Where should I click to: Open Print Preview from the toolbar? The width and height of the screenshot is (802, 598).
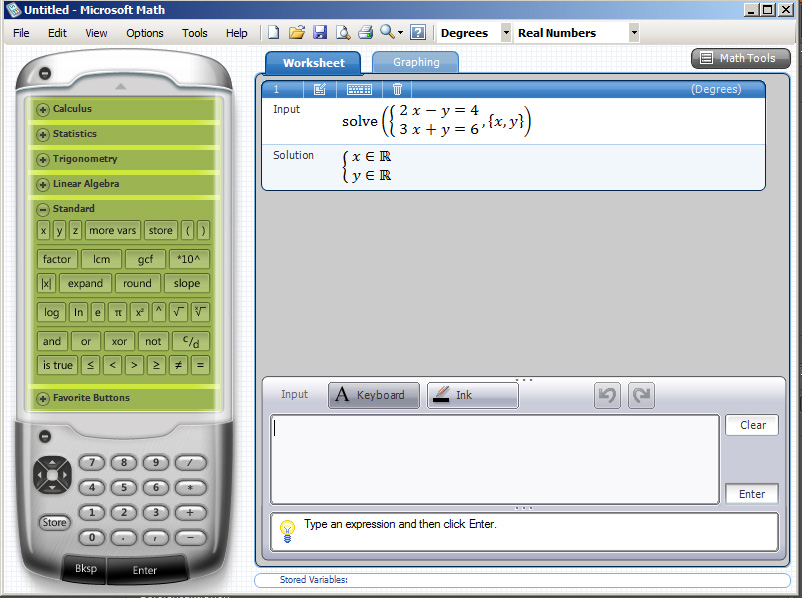(343, 33)
